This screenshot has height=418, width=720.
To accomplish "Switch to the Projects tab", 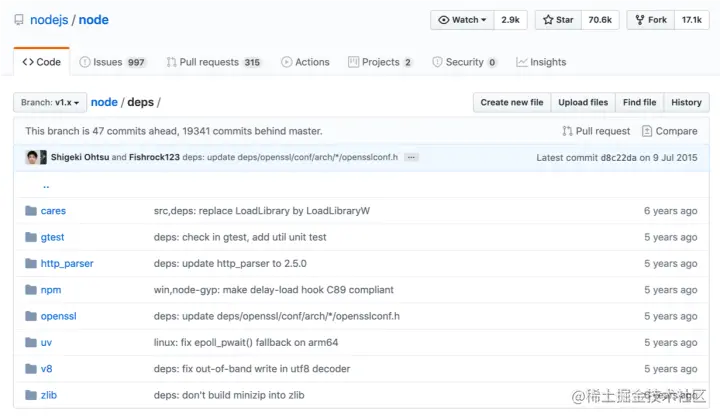I will tap(380, 62).
